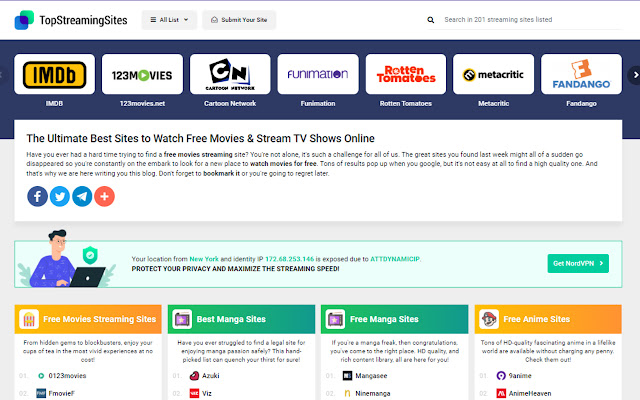Screen dimensions: 640x400
Task: Click the 'watch movies for free' bold text
Action: click(283, 164)
